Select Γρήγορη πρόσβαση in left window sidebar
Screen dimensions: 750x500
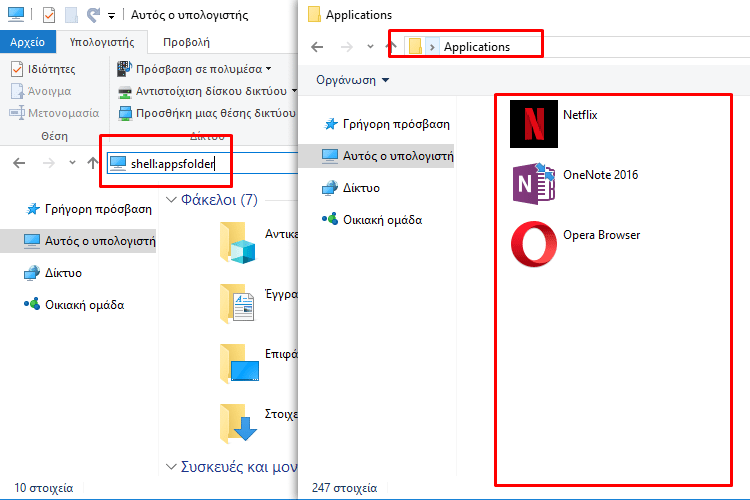89,209
